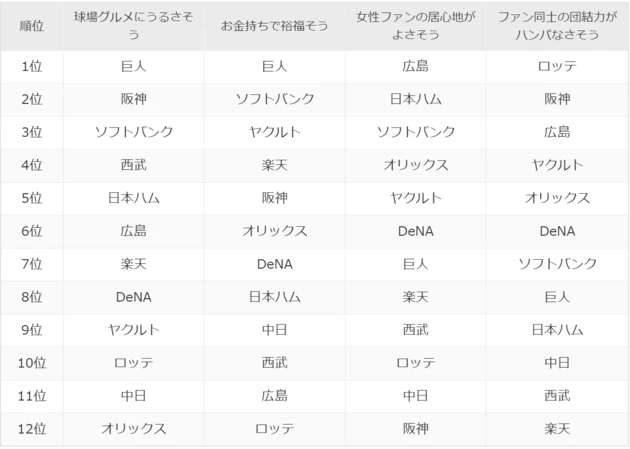
Task: Select ヤクルト in the 3位 row
Action: [x=274, y=133]
